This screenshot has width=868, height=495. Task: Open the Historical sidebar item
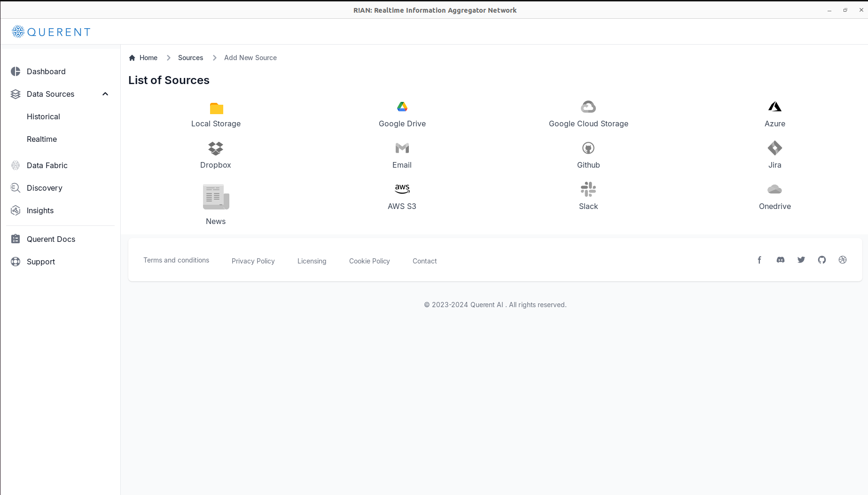click(x=43, y=116)
